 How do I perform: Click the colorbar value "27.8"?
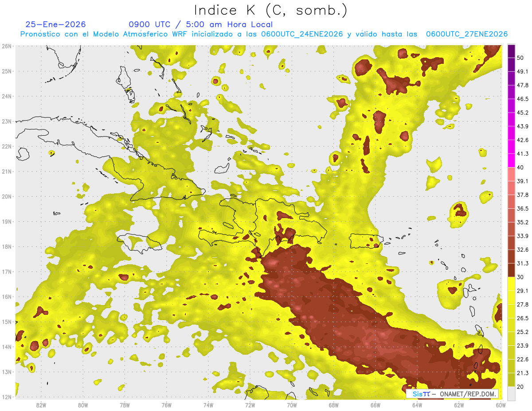click(522, 304)
